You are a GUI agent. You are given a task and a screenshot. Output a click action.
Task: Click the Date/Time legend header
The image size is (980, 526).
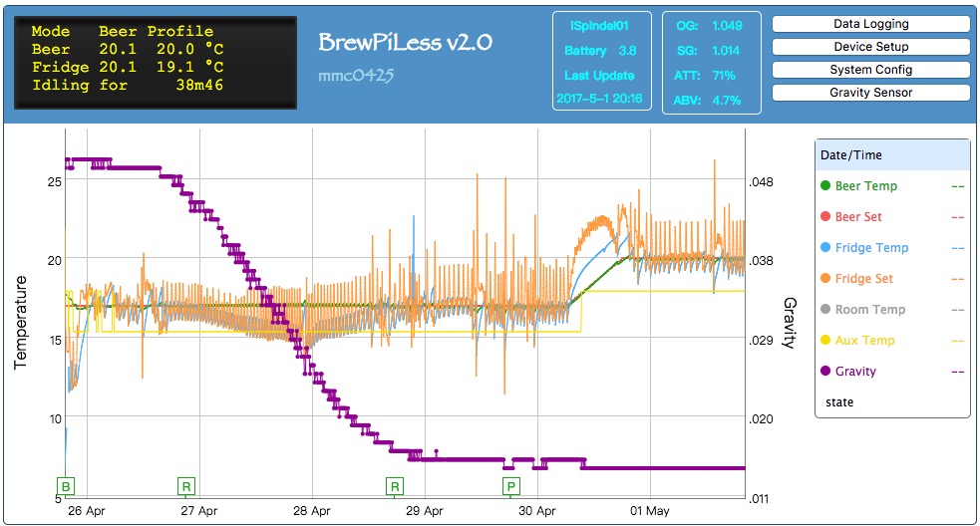(850, 155)
